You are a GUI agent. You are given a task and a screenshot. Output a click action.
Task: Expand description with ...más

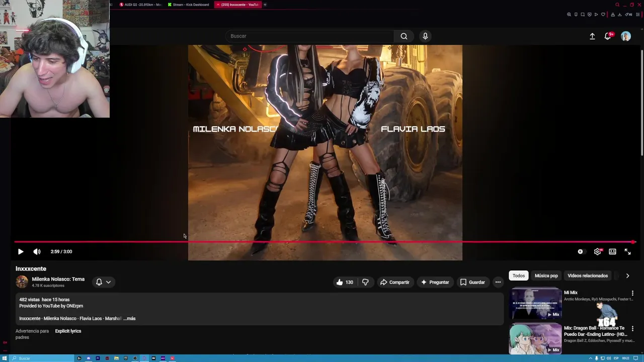coord(129,318)
